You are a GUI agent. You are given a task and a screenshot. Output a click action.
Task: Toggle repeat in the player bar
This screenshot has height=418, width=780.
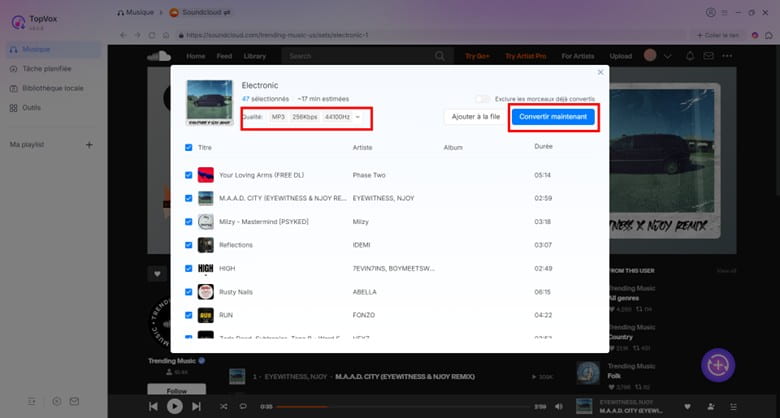point(243,407)
